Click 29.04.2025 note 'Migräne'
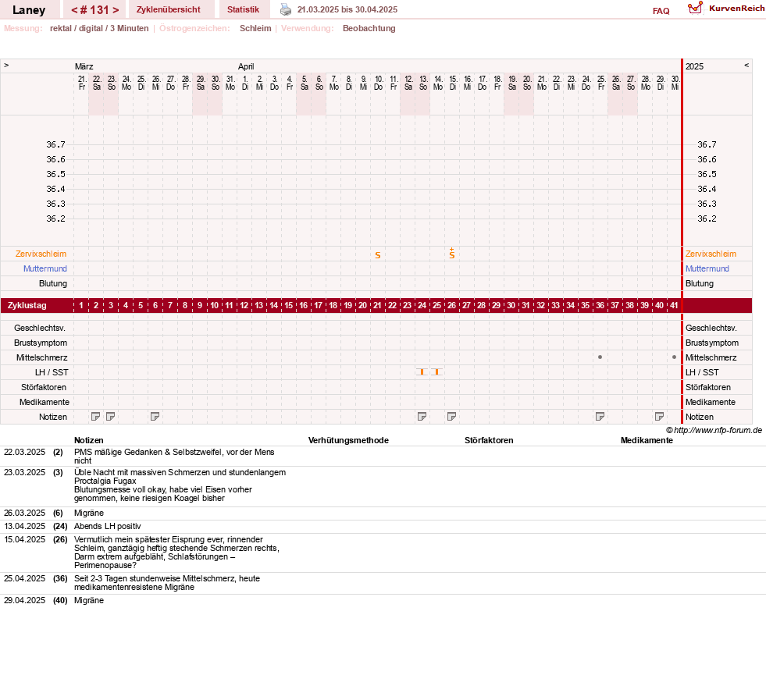The image size is (766, 700). coord(89,600)
